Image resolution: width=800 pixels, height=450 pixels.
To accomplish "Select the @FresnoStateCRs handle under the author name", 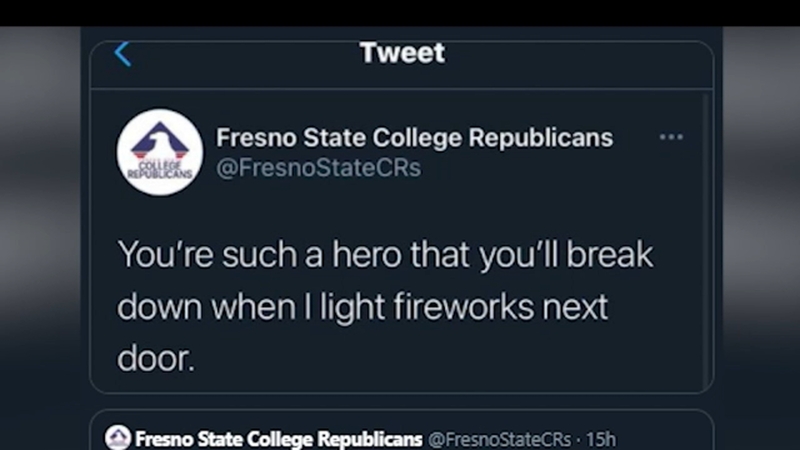I will coord(318,168).
